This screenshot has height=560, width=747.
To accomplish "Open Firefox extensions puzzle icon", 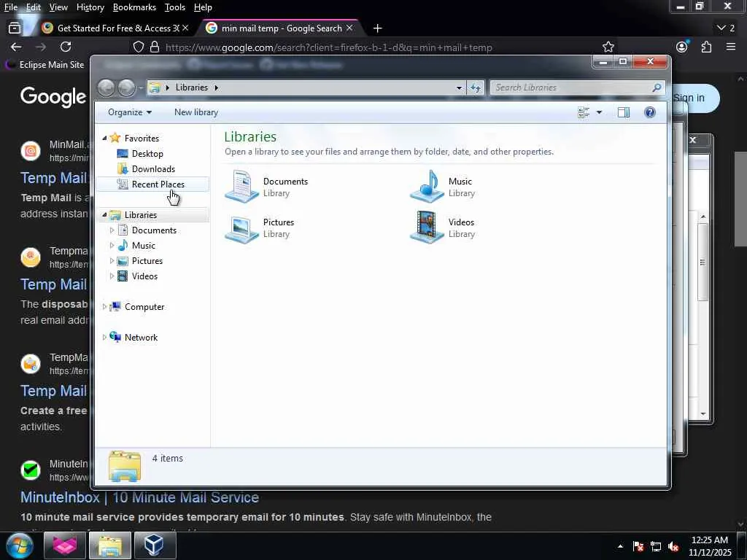I will [x=706, y=47].
